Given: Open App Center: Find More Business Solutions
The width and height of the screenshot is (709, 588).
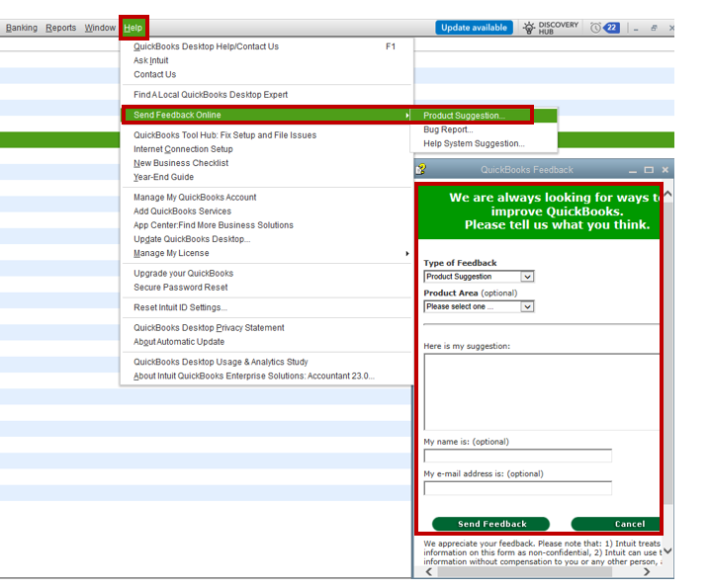Looking at the screenshot, I should [x=267, y=225].
